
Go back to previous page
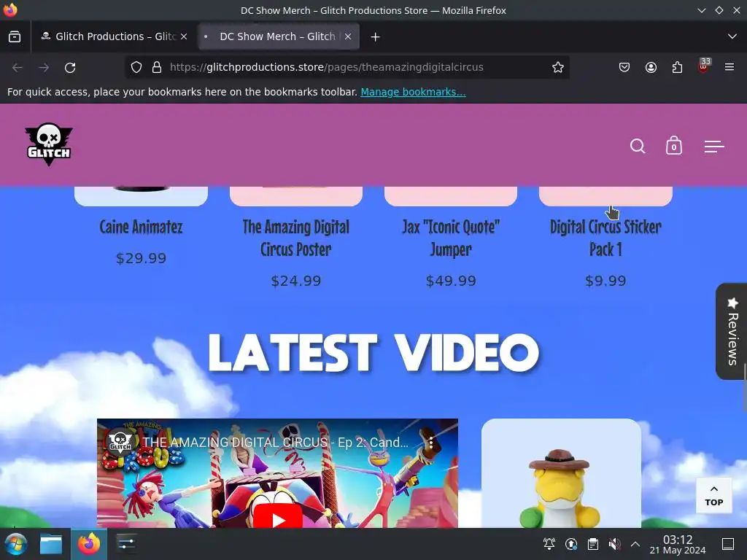tap(18, 68)
